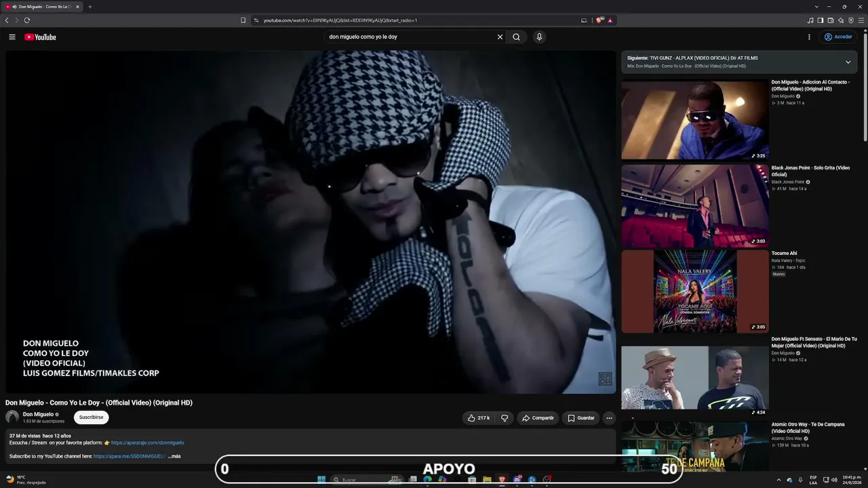Open the Brave main menu
The image size is (868, 488).
point(861,20)
